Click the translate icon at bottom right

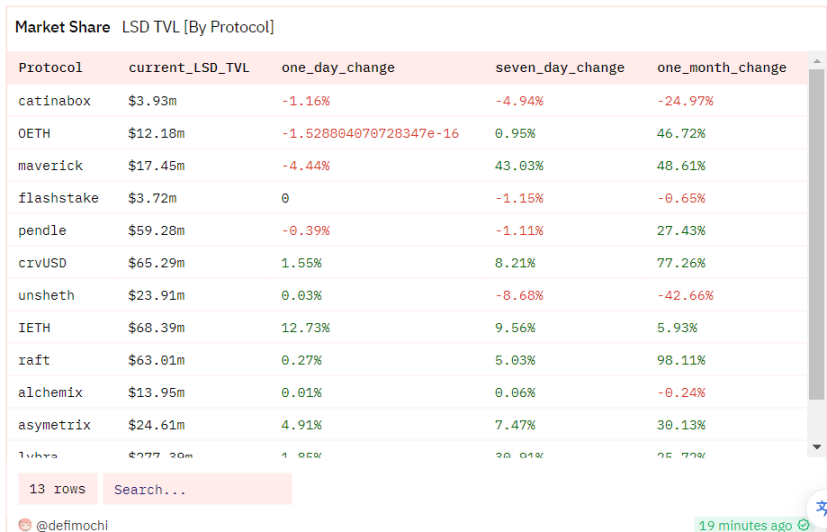(x=820, y=508)
